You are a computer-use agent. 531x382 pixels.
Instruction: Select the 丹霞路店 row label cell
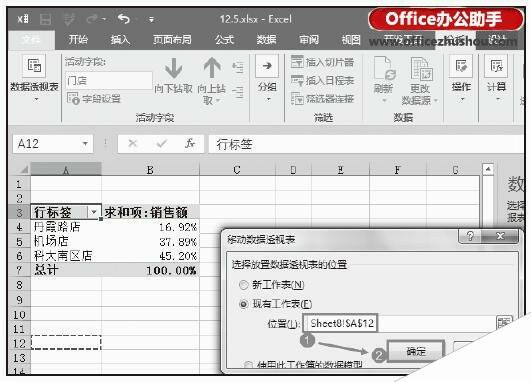66,227
